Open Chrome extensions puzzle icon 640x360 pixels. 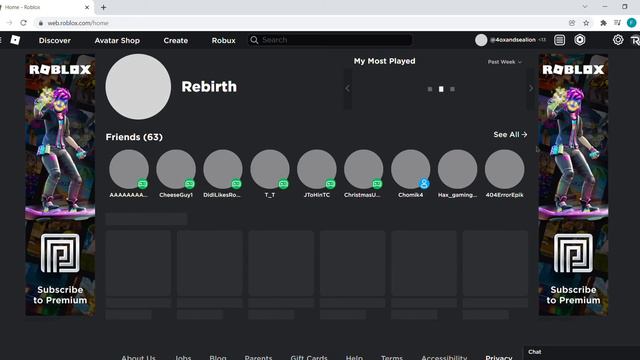[x=603, y=23]
